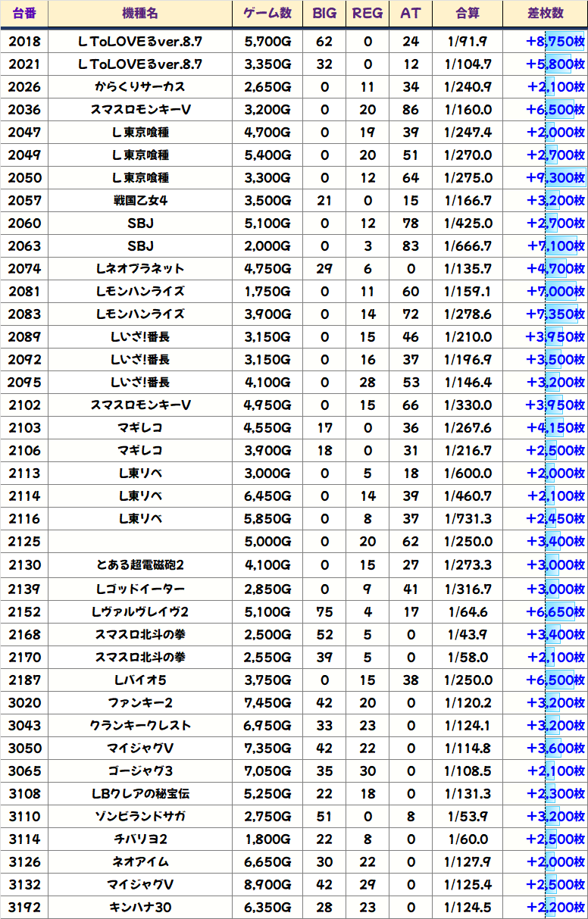The height and width of the screenshot is (919, 588).
Task: Click machine number 2125 with blank name
Action: 24,542
